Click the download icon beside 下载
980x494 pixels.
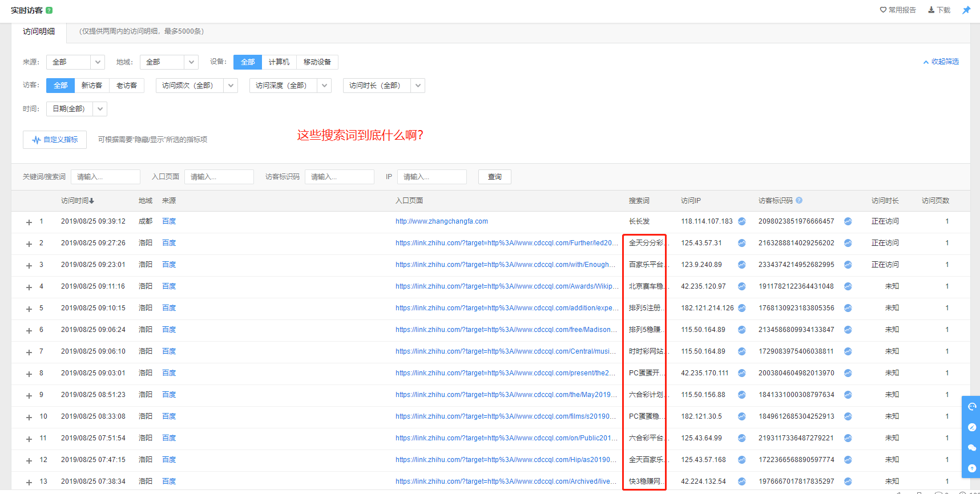931,10
